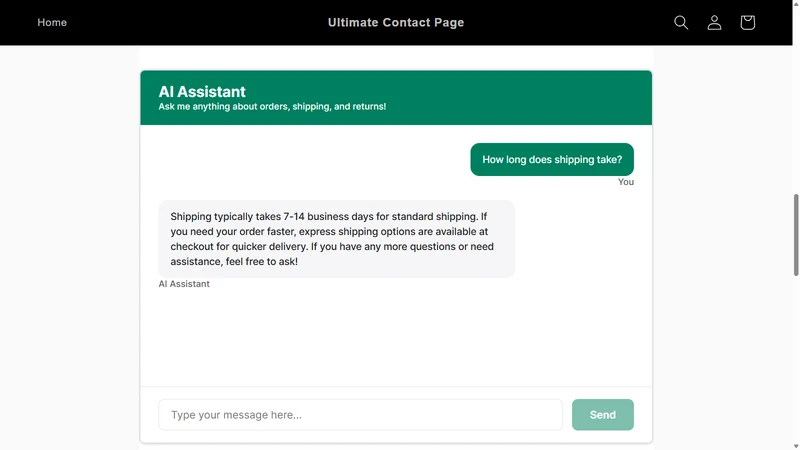Screen dimensions: 800x450
Task: Open the account login icon
Action: (x=714, y=22)
